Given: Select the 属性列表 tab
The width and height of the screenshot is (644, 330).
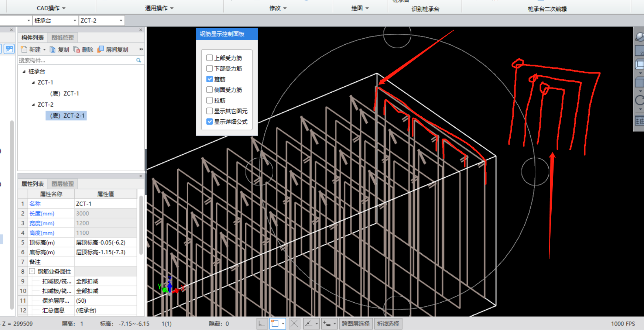Looking at the screenshot, I should (32, 184).
